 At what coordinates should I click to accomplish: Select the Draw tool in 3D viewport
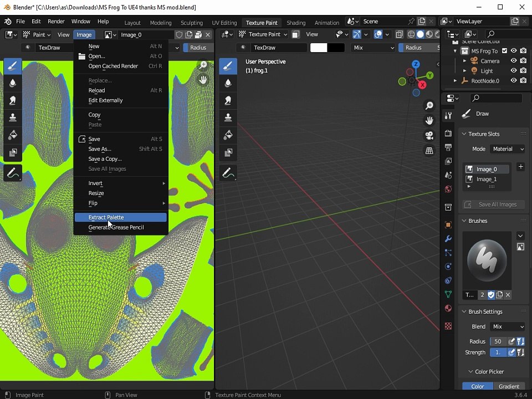click(x=228, y=66)
